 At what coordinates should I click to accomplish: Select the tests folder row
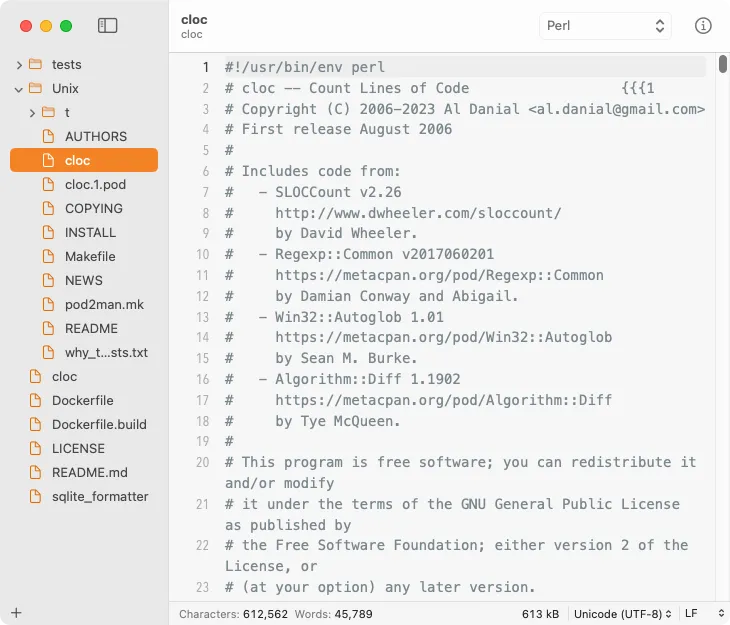coord(84,64)
